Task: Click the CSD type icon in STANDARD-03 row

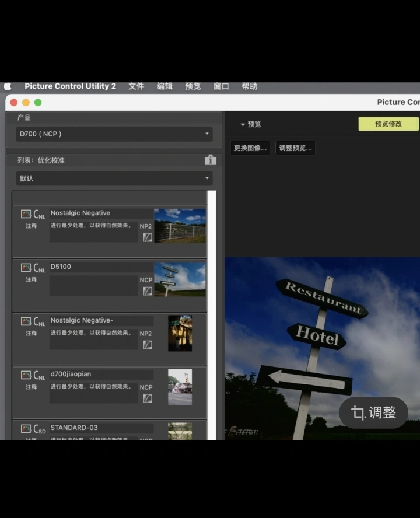Action: (x=39, y=429)
